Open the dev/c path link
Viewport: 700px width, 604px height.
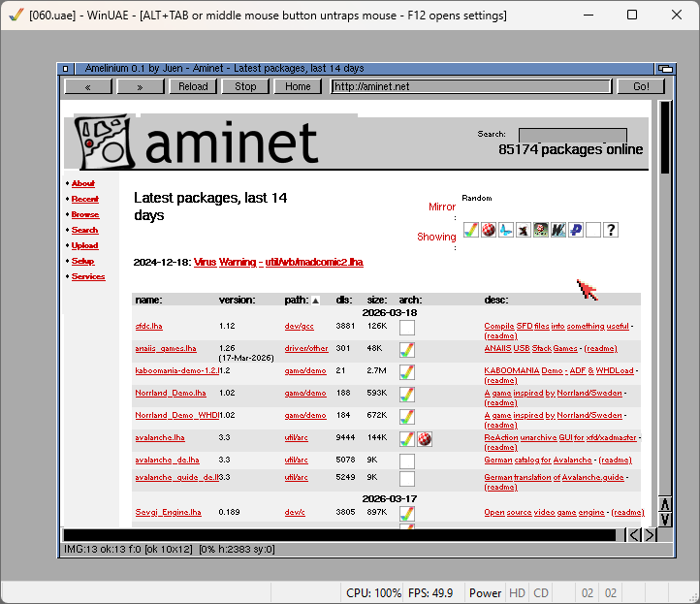295,512
